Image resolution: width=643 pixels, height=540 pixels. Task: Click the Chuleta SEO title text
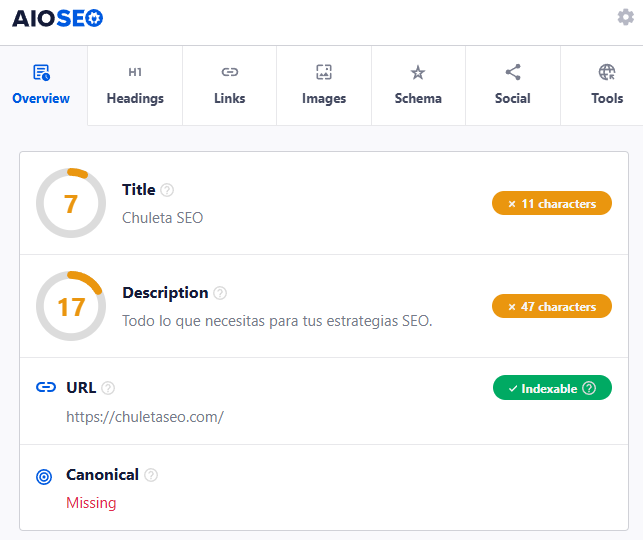coord(162,218)
